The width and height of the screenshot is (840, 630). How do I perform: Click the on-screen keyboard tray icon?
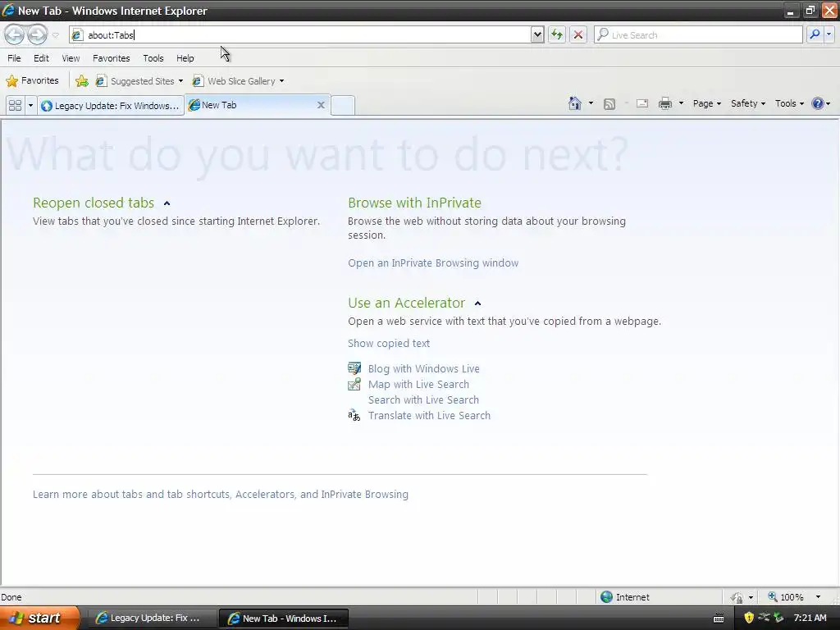point(719,619)
